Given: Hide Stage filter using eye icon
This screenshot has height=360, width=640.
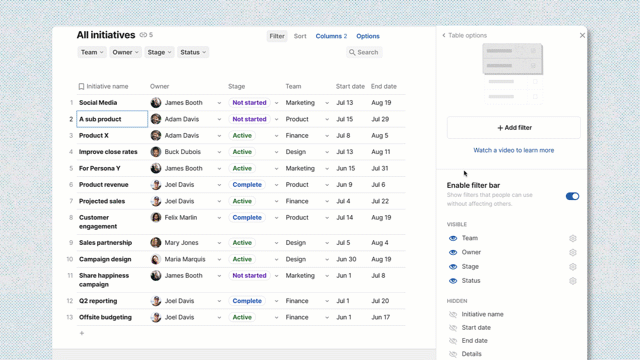Looking at the screenshot, I should [453, 267].
